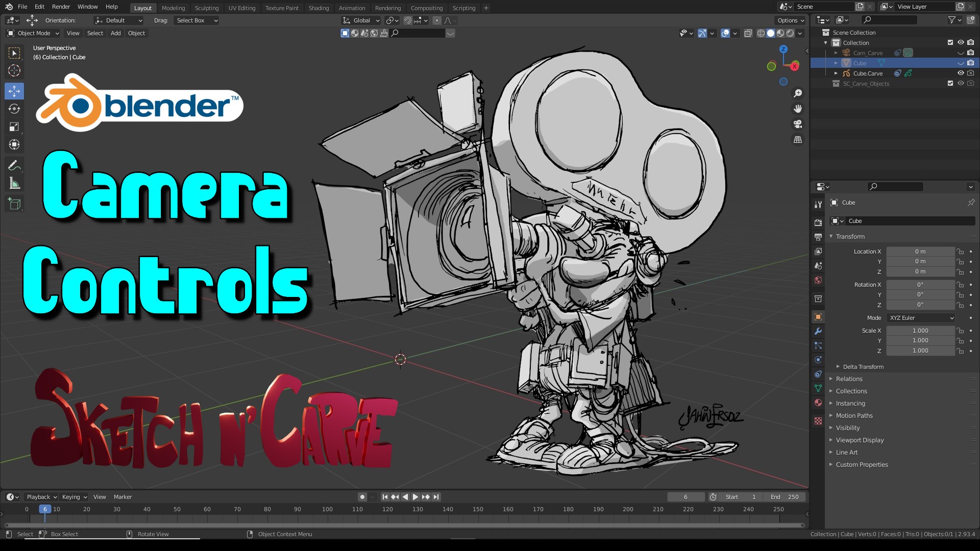This screenshot has height=551, width=980.
Task: Open the World Properties tab
Action: (818, 280)
